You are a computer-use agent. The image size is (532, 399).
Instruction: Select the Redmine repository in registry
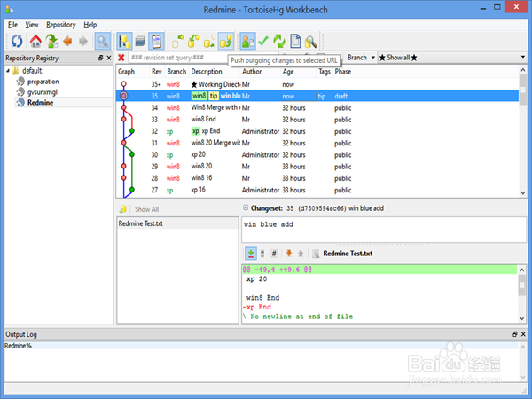tap(41, 103)
